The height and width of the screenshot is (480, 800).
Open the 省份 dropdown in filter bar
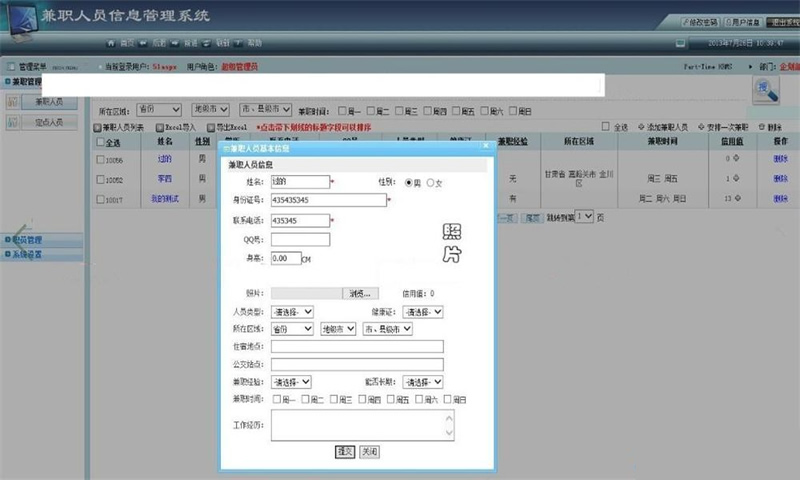click(160, 109)
